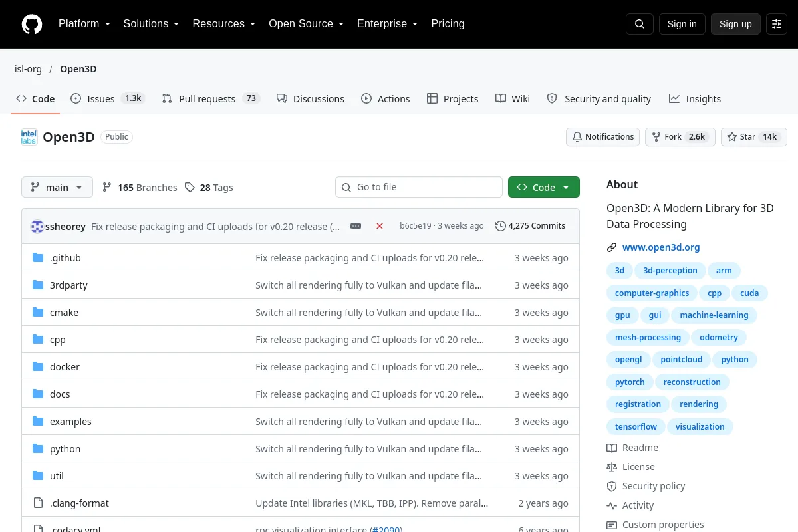The height and width of the screenshot is (532, 798).
Task: Click the 3rdparty folder icon
Action: [x=38, y=285]
